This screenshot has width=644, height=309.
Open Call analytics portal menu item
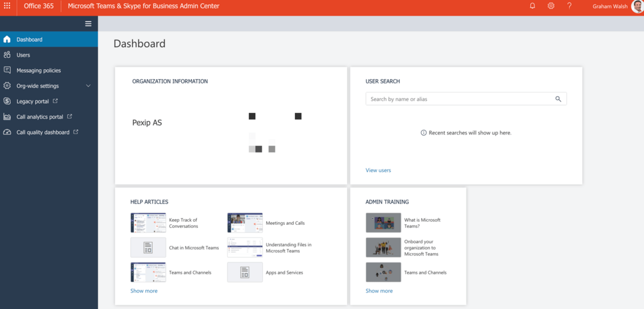(x=49, y=117)
